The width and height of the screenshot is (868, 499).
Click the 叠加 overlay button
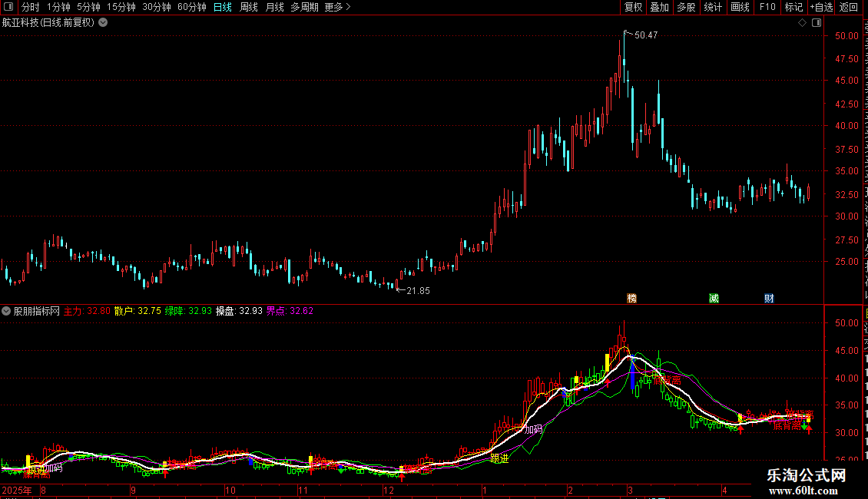click(659, 7)
